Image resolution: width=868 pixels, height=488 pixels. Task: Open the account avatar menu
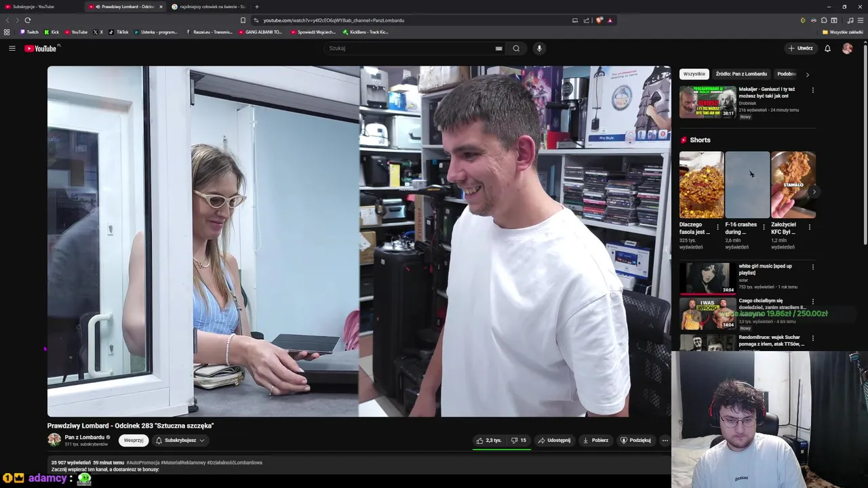[x=847, y=48]
